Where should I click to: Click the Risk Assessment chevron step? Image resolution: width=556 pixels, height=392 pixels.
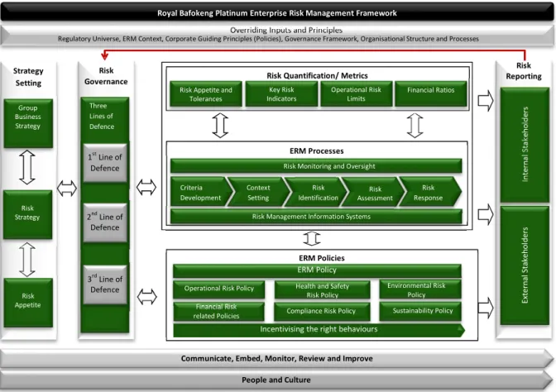tap(375, 193)
